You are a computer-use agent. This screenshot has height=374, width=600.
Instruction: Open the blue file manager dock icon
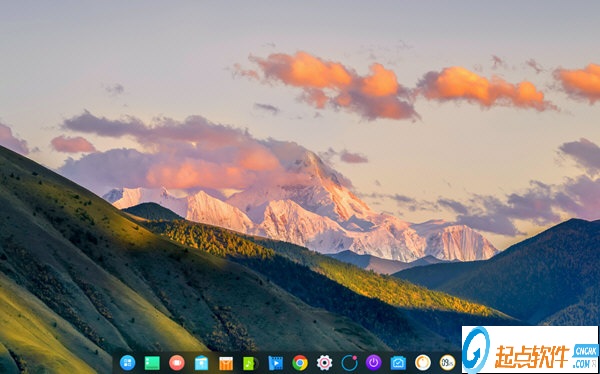pyautogui.click(x=201, y=363)
